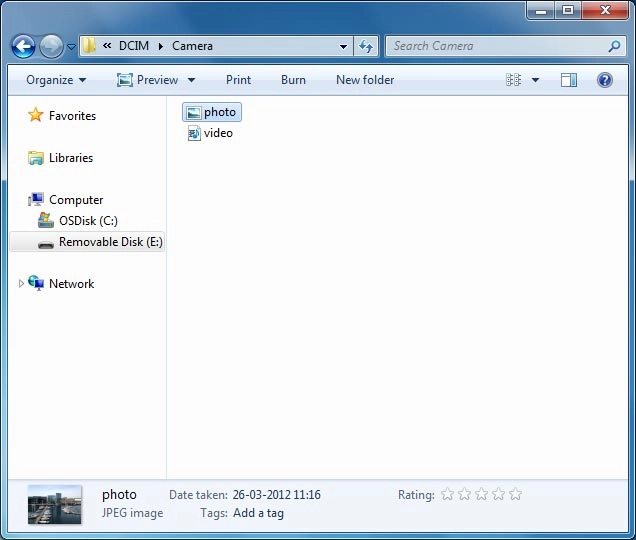636x540 pixels.
Task: Click the search magnifier icon
Action: [x=614, y=46]
